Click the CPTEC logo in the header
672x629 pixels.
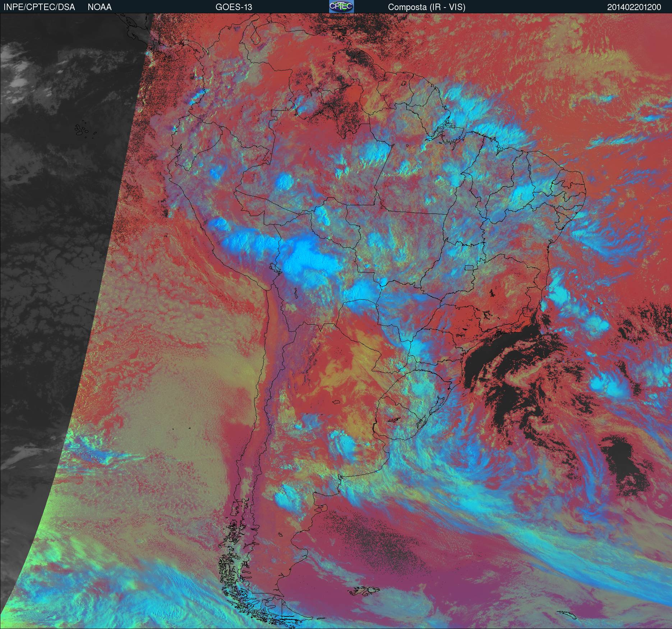pos(341,6)
